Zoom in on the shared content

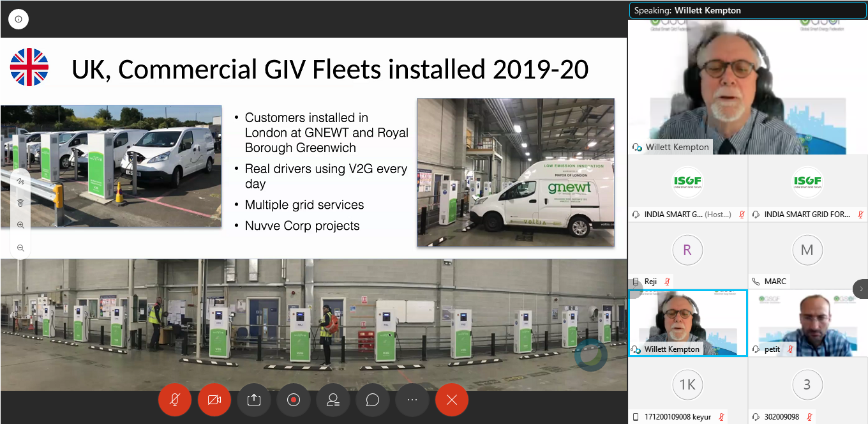tap(20, 225)
